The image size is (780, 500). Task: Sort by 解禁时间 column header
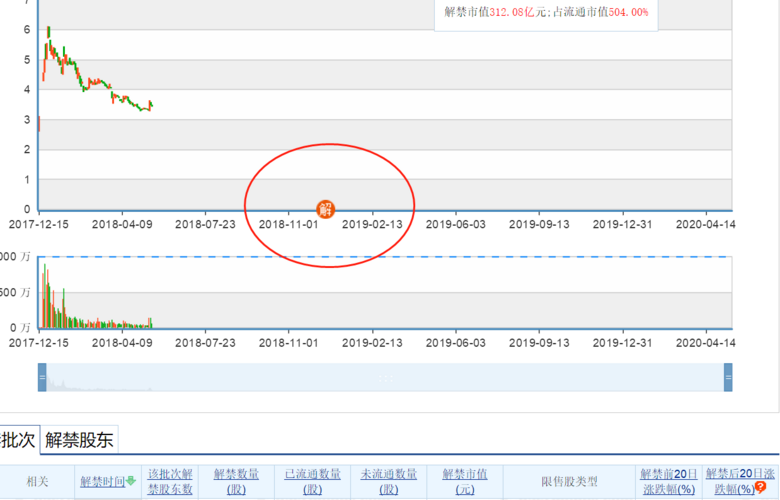pos(102,482)
